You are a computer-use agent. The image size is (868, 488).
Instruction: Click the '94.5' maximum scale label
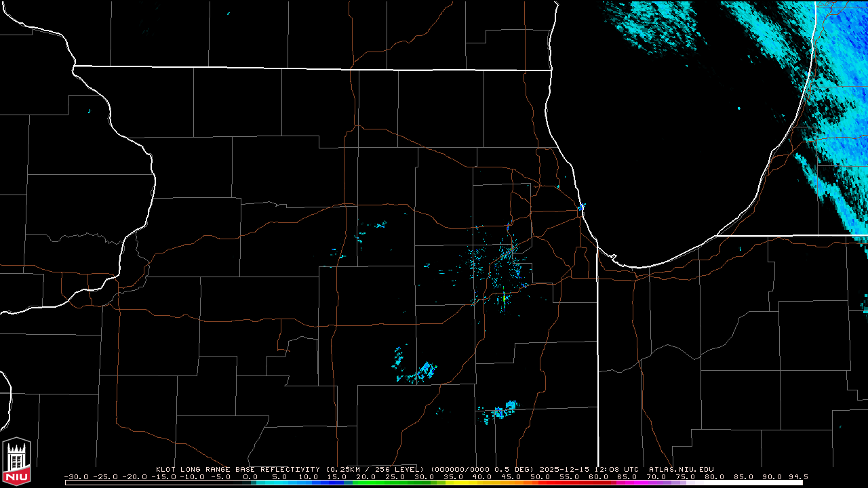point(798,477)
